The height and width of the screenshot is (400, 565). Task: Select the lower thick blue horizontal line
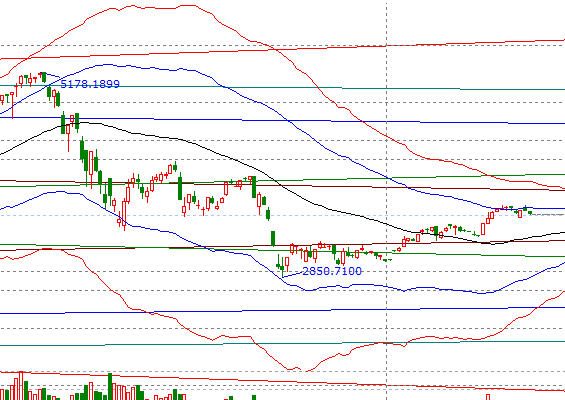pos(282,310)
